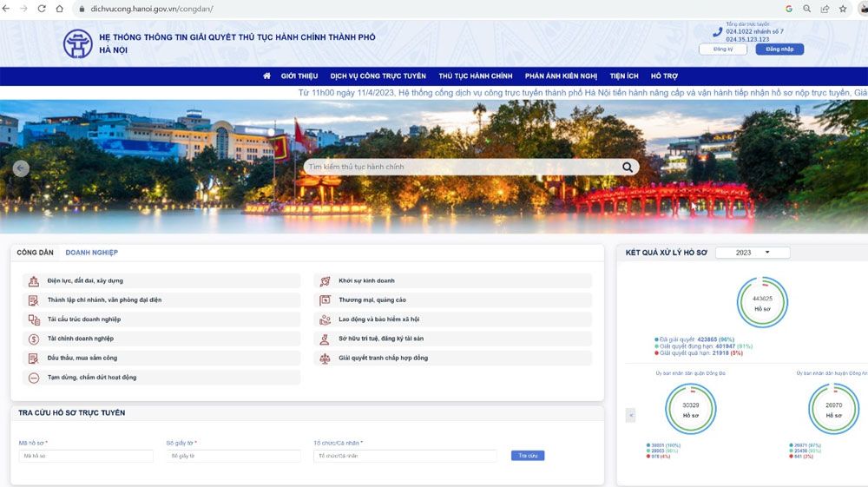Click the Số giấy tờ input field
The width and height of the screenshot is (868, 487).
coord(233,456)
